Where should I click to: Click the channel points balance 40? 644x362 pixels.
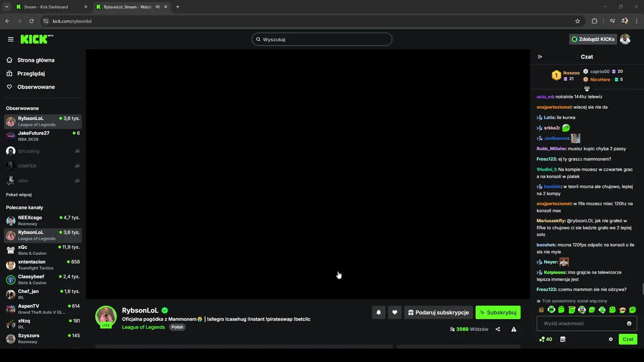[x=545, y=339]
